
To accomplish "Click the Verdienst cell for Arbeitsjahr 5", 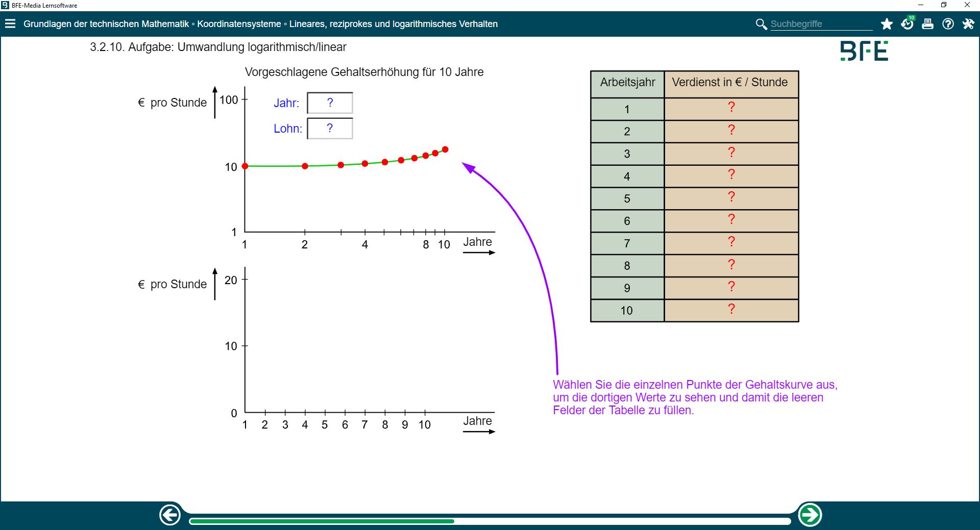I will coord(731,198).
